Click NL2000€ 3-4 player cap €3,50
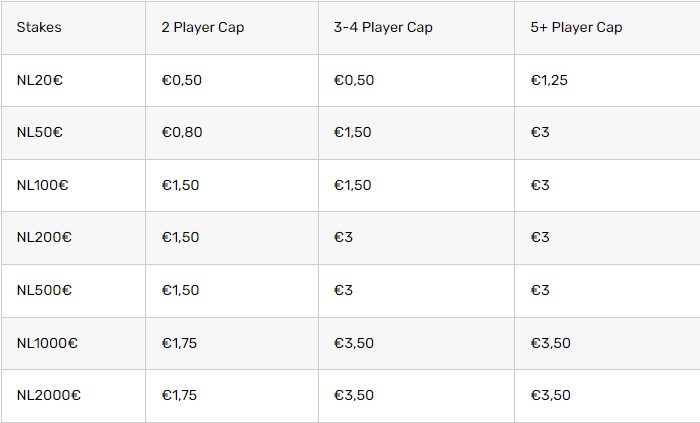Image resolution: width=700 pixels, height=423 pixels. tap(354, 395)
